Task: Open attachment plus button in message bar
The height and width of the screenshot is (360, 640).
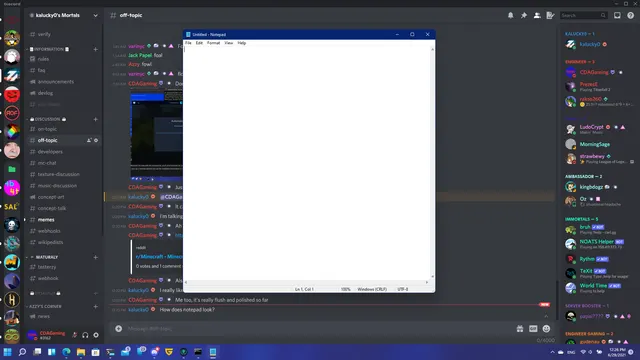Action: (118, 329)
